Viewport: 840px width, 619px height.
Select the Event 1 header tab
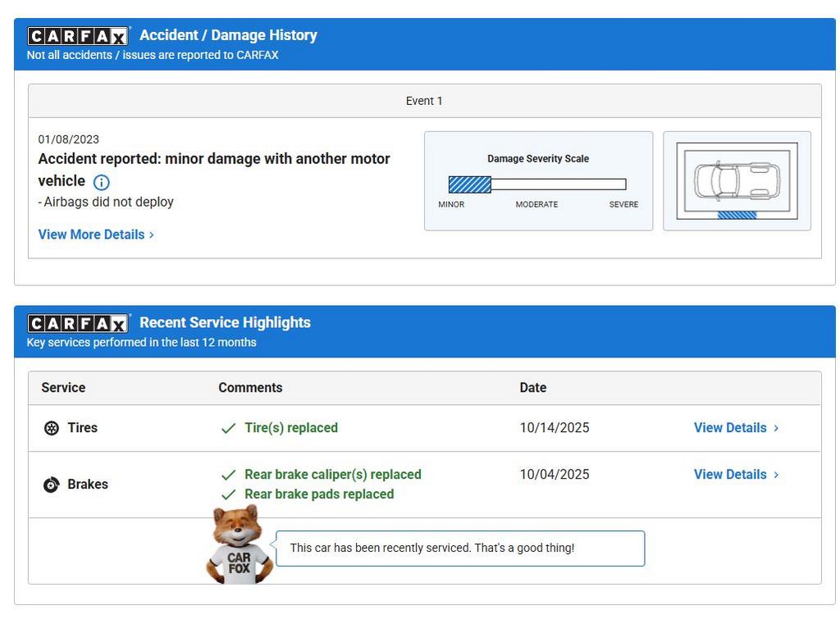point(424,101)
